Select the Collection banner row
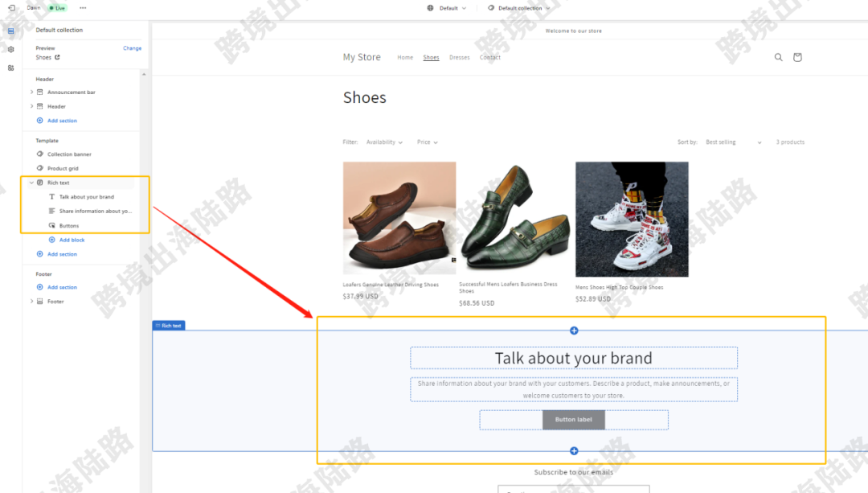 click(x=69, y=154)
